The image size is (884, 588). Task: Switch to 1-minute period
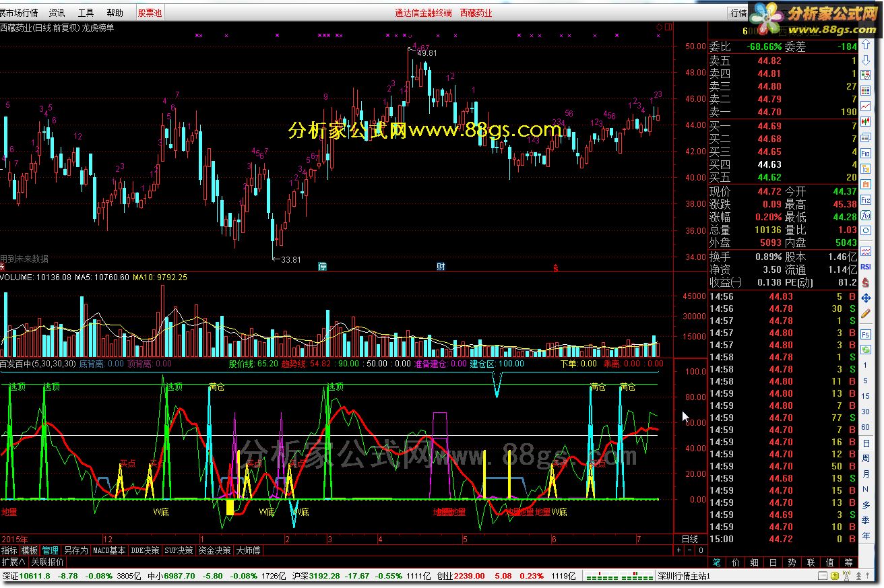tap(866, 365)
